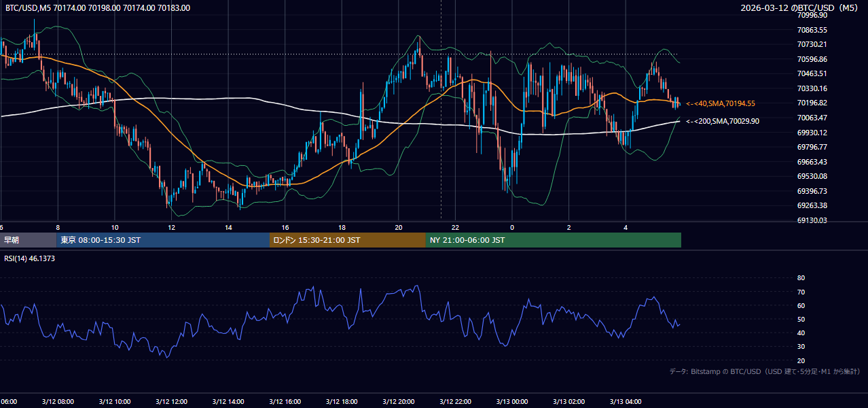Click the RSI scale value 30
This screenshot has width=868, height=408.
tap(801, 346)
